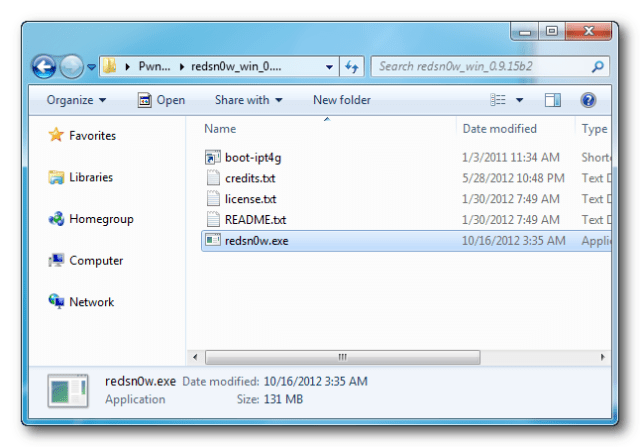Select the redsn0w_win_0.... breadcrumb segment
This screenshot has width=640, height=447.
[236, 66]
